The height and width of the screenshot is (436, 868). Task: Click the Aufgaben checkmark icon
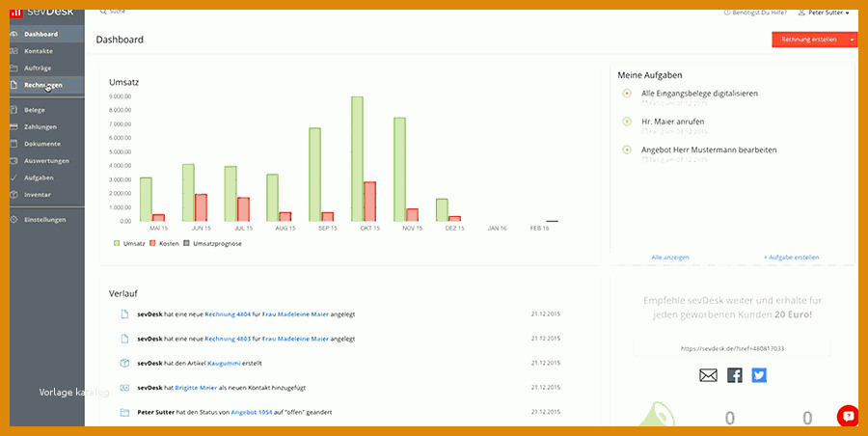click(14, 177)
